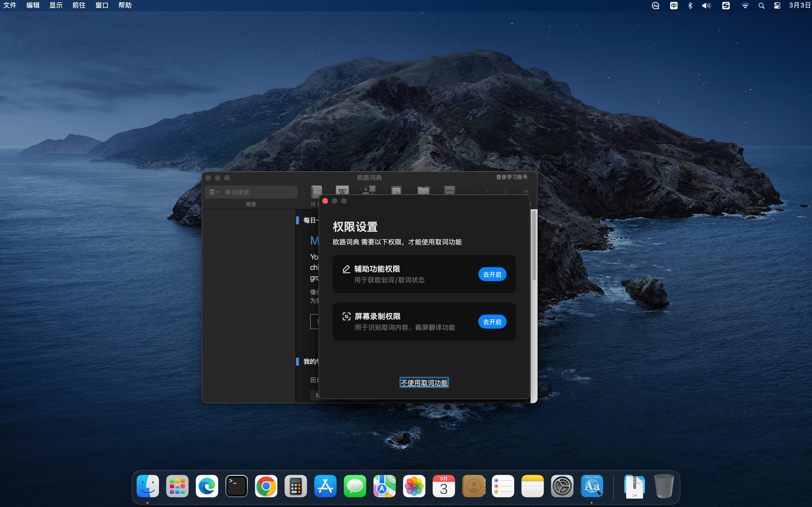This screenshot has height=507, width=812.
Task: Open the volume menu bar control
Action: [x=706, y=6]
